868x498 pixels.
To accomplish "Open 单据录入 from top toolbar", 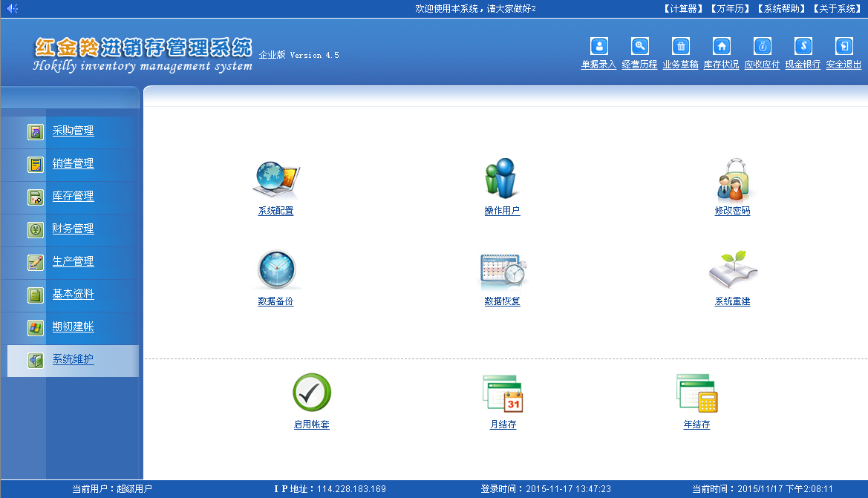I will click(598, 47).
